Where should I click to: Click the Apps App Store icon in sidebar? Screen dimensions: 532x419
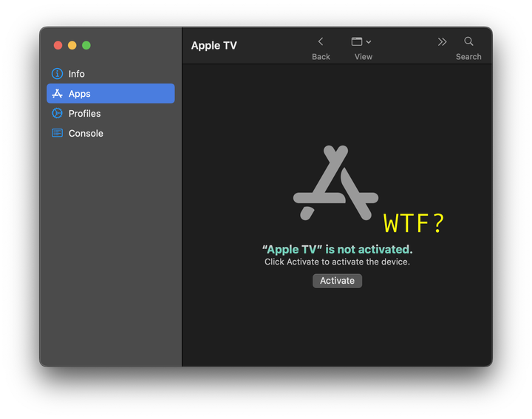click(57, 93)
